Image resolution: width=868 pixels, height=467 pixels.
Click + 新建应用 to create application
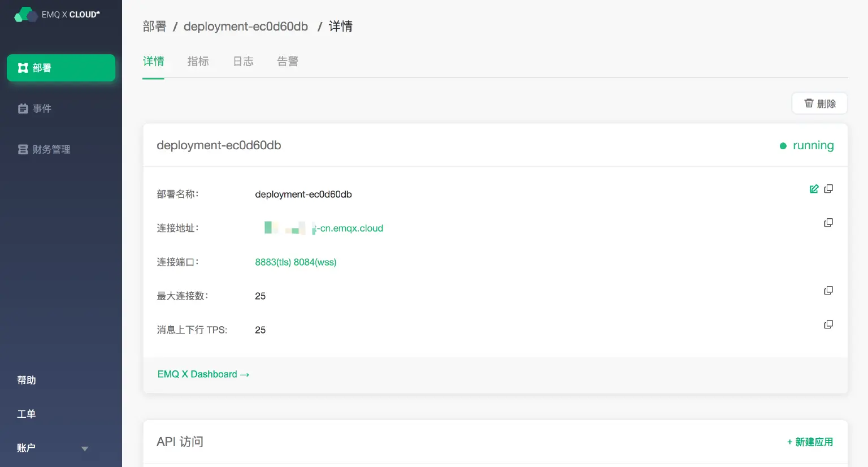click(x=810, y=442)
